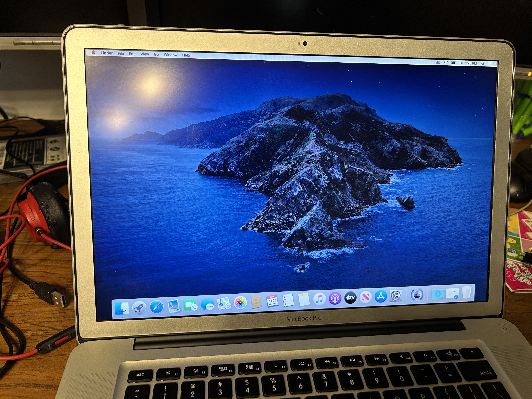The width and height of the screenshot is (532, 399).
Task: Open Finder from the Dock
Action: pyautogui.click(x=122, y=309)
